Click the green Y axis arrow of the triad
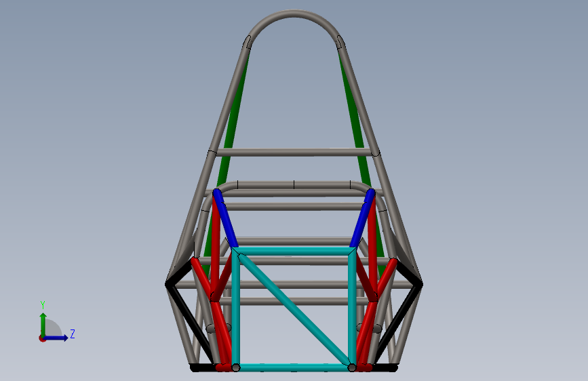The image size is (588, 381). point(43,324)
